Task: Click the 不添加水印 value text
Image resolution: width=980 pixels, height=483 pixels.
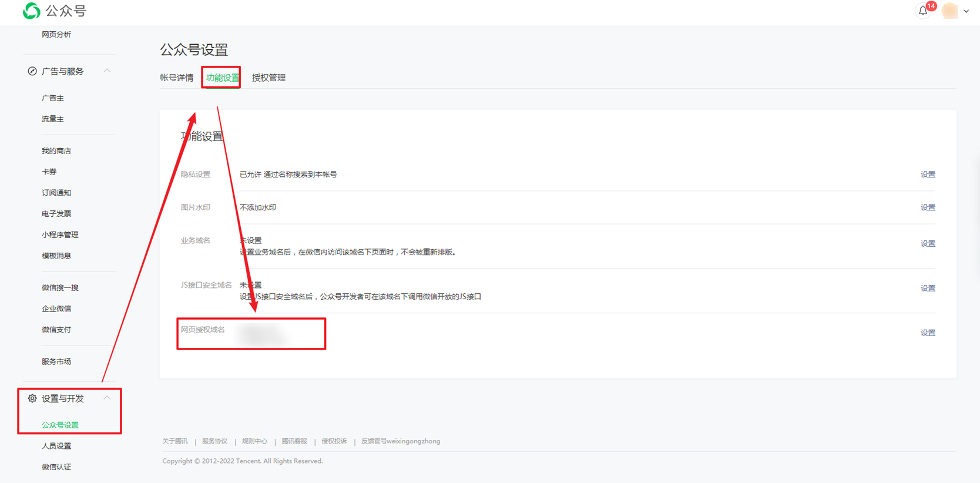Action: click(x=258, y=207)
